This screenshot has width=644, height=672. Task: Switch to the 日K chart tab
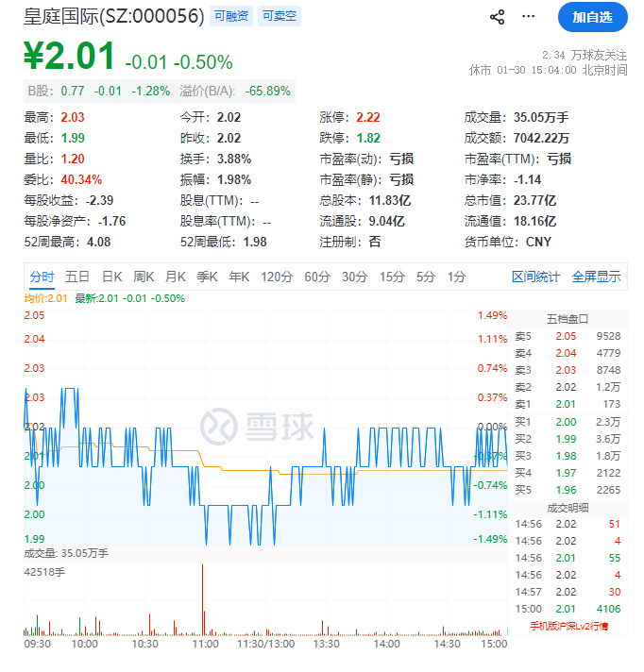pyautogui.click(x=111, y=277)
